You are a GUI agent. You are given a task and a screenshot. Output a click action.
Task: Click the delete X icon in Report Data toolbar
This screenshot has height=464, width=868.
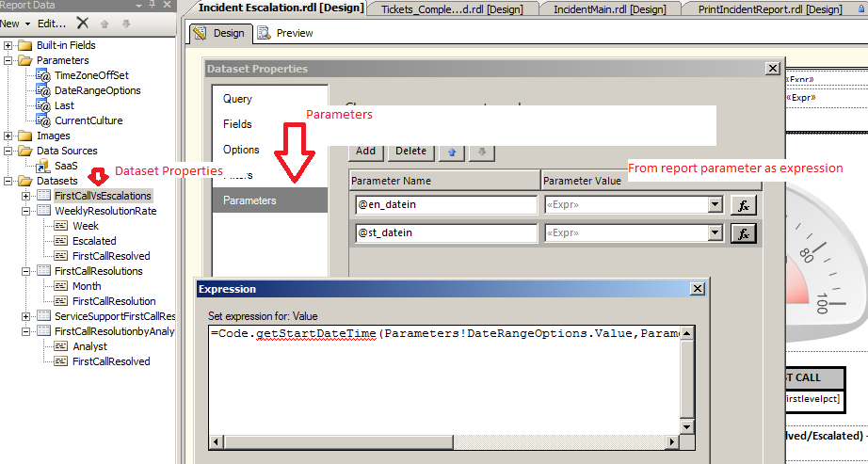click(83, 23)
